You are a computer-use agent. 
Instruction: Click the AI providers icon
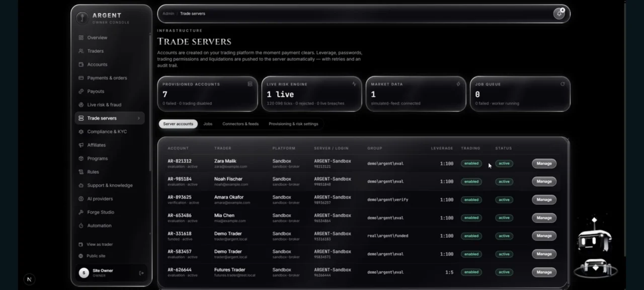click(x=81, y=199)
